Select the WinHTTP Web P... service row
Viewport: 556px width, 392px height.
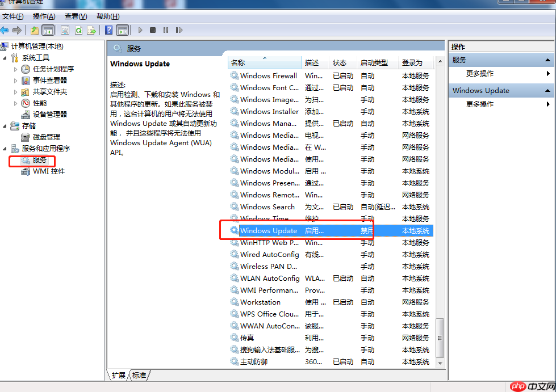point(331,243)
